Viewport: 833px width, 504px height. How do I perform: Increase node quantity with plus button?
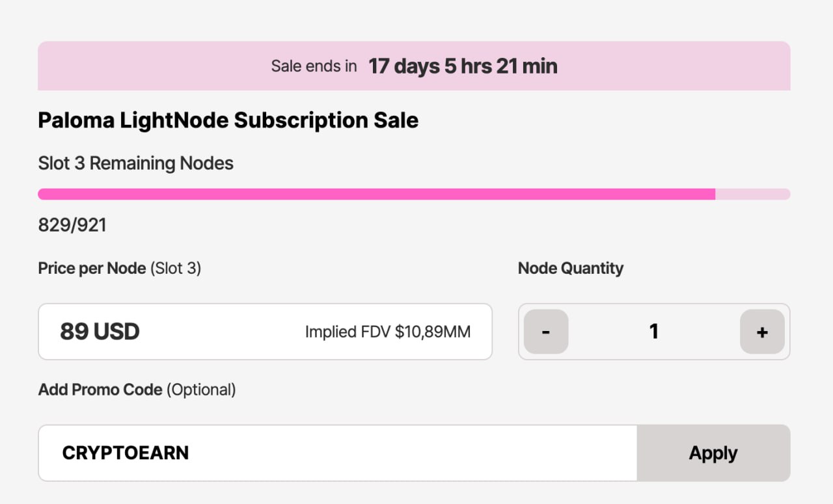tap(762, 332)
